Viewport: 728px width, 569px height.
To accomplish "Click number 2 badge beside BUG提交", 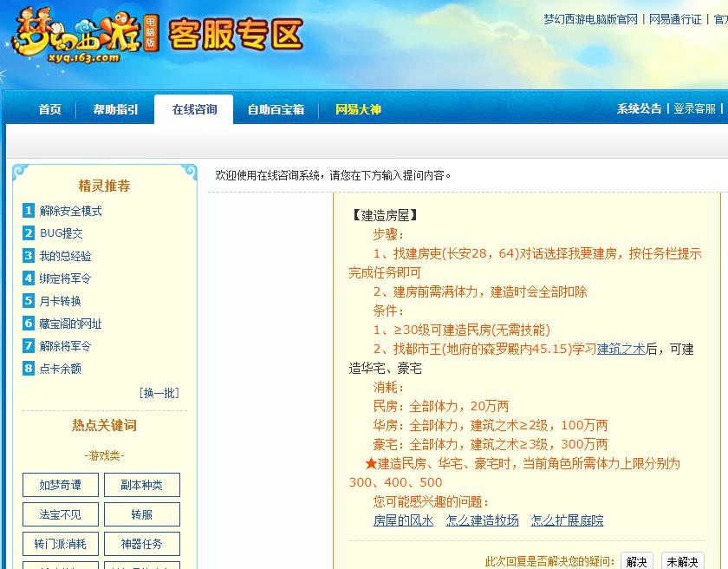I will (x=29, y=232).
